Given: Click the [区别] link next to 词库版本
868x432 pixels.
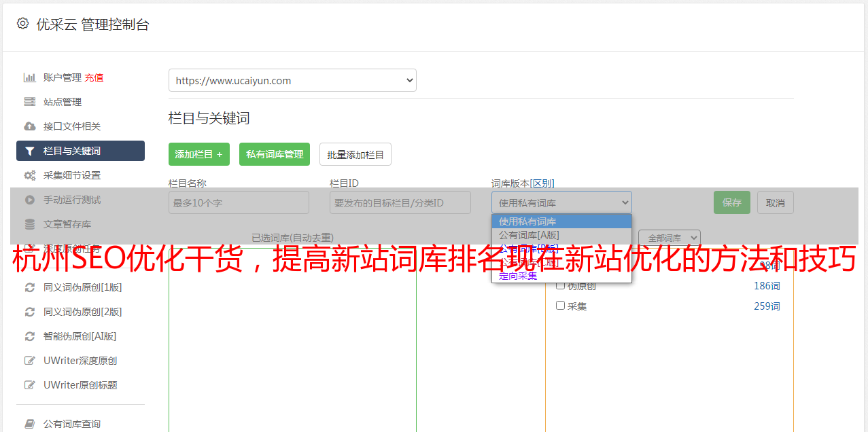Looking at the screenshot, I should 542,183.
